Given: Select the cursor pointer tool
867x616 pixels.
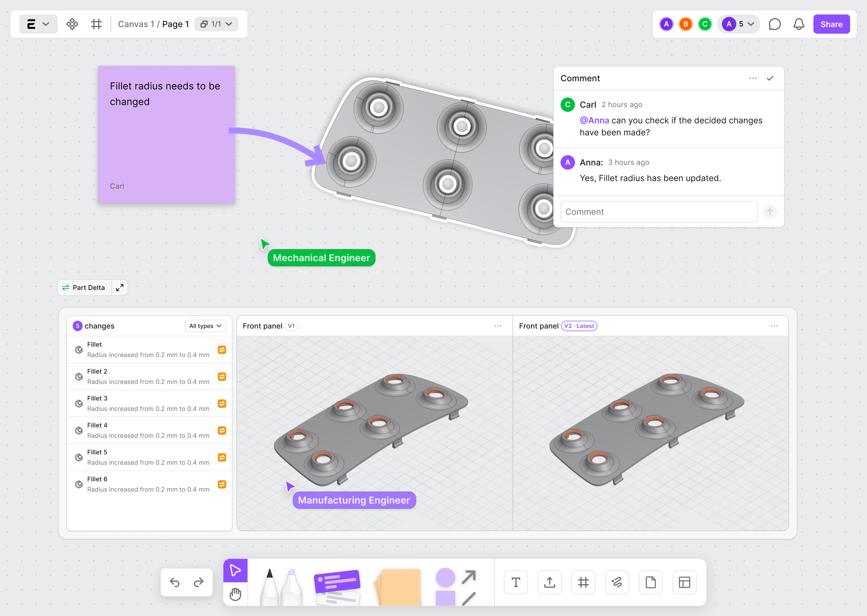Looking at the screenshot, I should pyautogui.click(x=235, y=570).
